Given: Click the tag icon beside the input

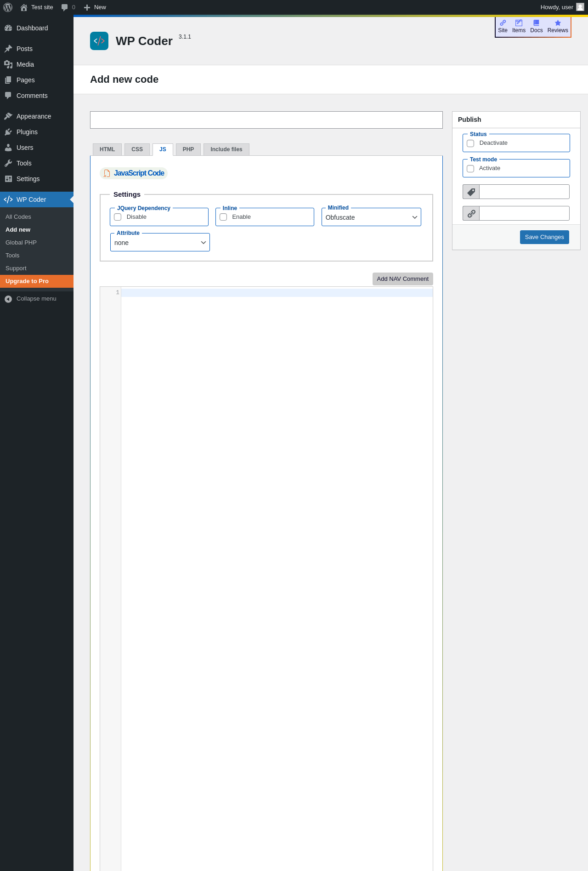Looking at the screenshot, I should [x=471, y=192].
